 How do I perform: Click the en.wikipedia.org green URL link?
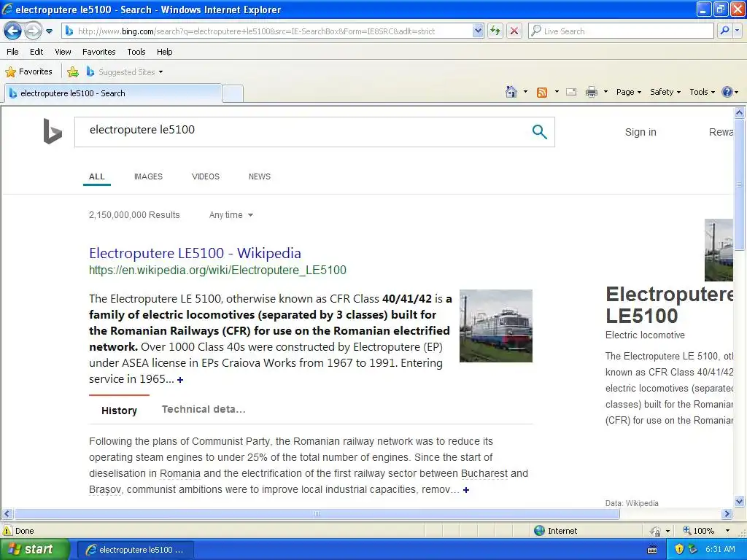[217, 270]
